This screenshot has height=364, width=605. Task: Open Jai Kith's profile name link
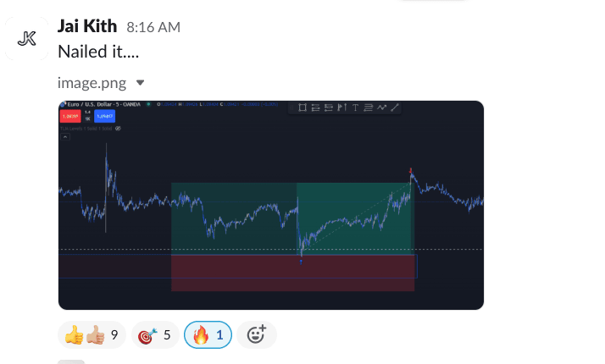87,27
